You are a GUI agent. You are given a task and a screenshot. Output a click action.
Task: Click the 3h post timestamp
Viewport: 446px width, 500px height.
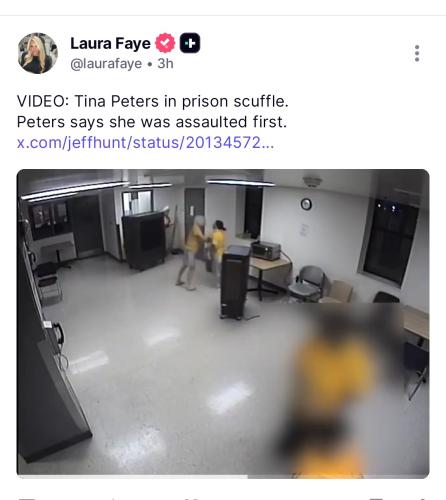tap(165, 63)
